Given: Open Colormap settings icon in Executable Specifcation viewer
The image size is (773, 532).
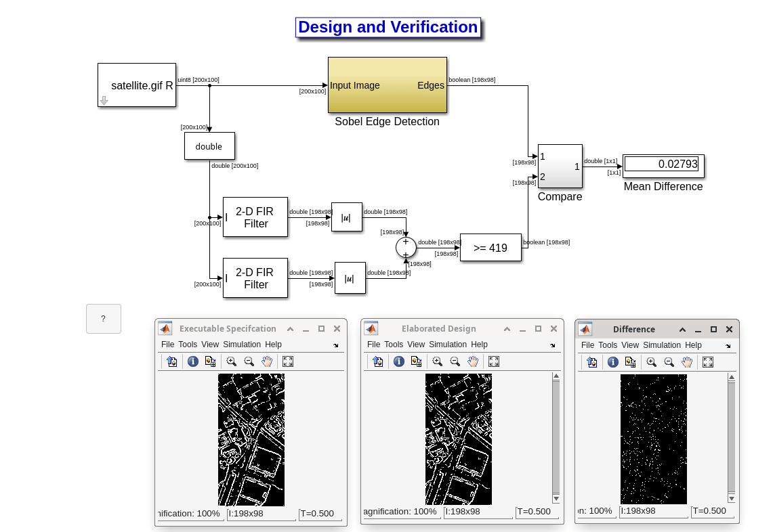Looking at the screenshot, I should click(x=210, y=361).
